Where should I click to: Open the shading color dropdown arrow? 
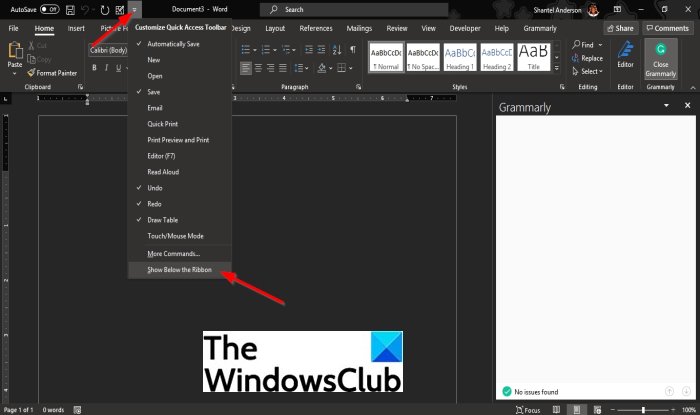click(x=330, y=68)
